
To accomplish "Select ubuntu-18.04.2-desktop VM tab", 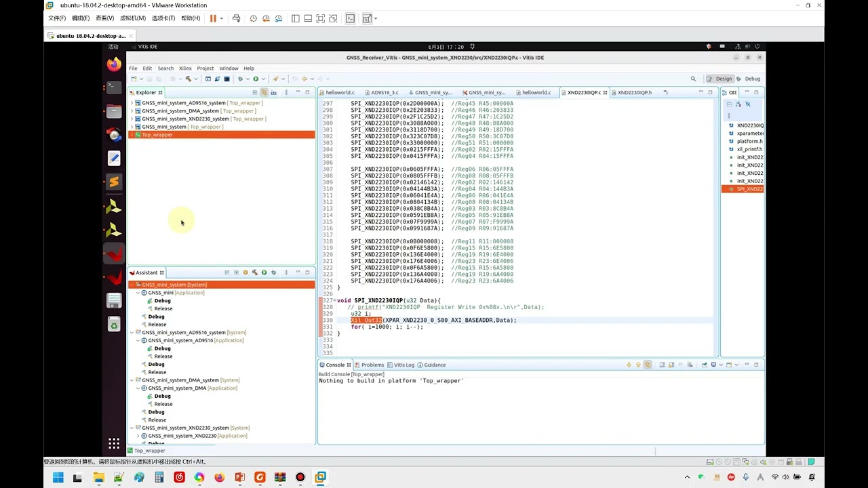I will click(x=90, y=35).
